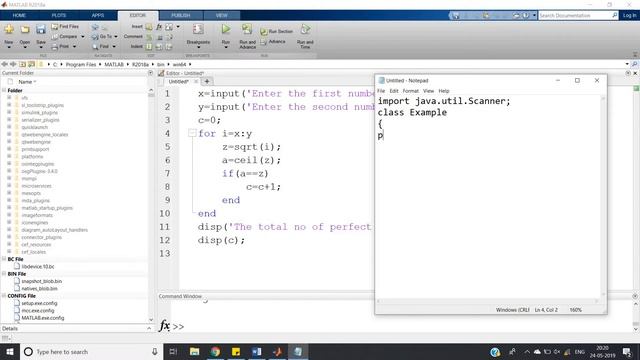The width and height of the screenshot is (640, 360).
Task: Open Find Files tool
Action: coord(65,27)
